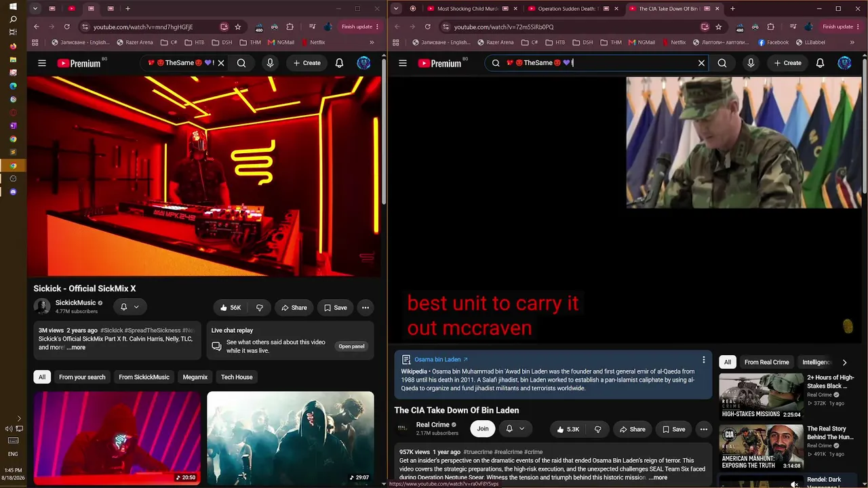The width and height of the screenshot is (868, 488).
Task: Select the Tech House filter chip
Action: click(237, 377)
